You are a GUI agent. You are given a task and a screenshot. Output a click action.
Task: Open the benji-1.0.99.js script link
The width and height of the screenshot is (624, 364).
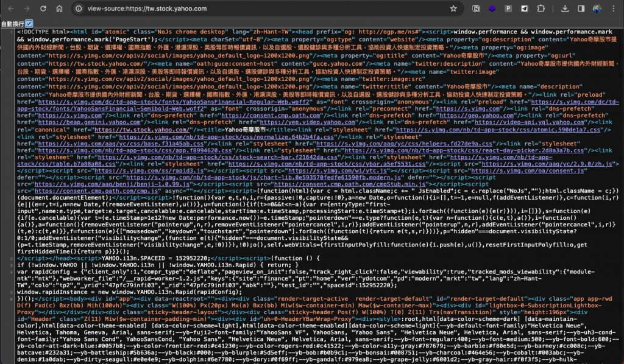(112, 184)
